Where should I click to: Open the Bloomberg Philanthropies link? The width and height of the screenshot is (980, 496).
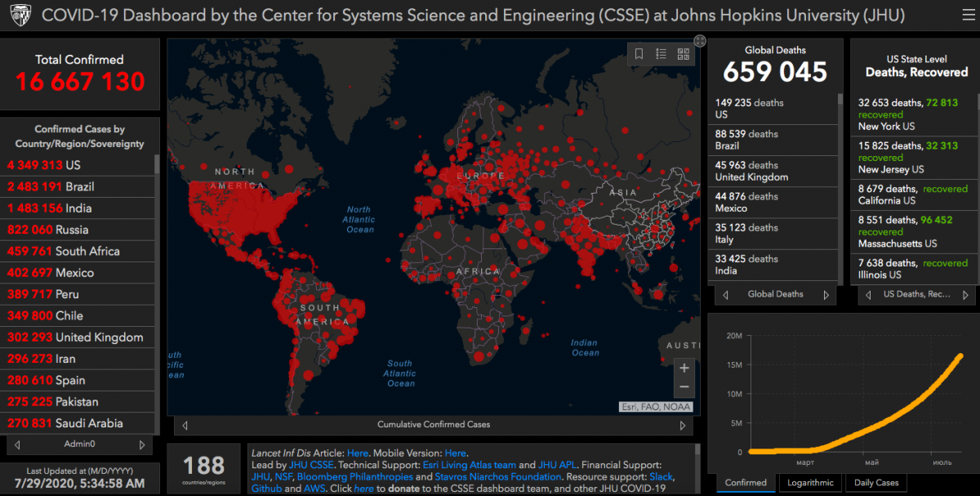point(355,476)
